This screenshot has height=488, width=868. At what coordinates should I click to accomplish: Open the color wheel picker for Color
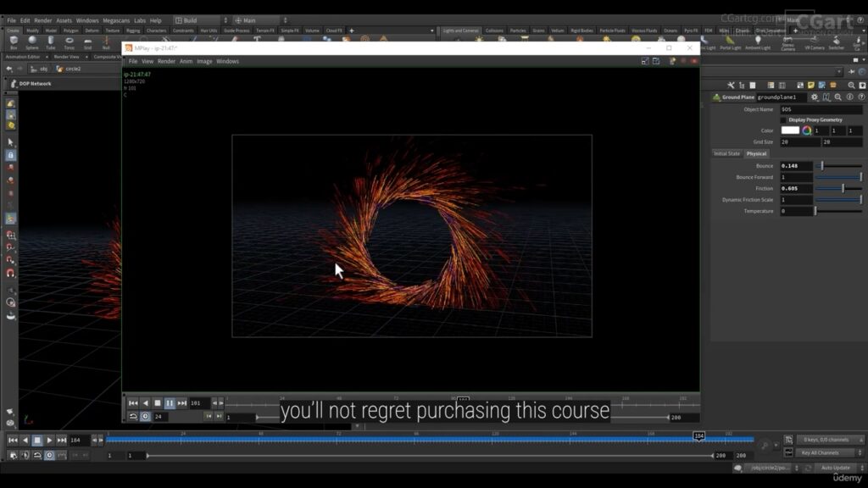pyautogui.click(x=807, y=130)
